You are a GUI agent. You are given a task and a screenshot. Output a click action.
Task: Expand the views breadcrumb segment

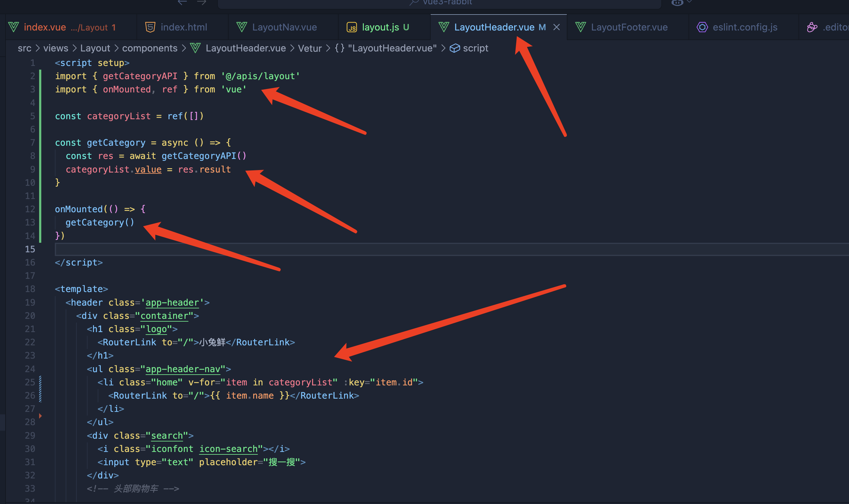pos(56,48)
